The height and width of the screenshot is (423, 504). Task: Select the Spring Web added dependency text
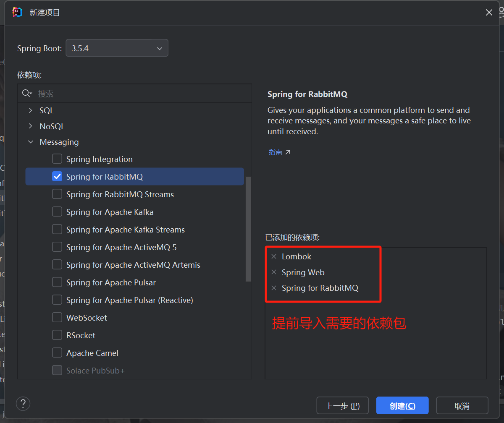click(x=303, y=272)
